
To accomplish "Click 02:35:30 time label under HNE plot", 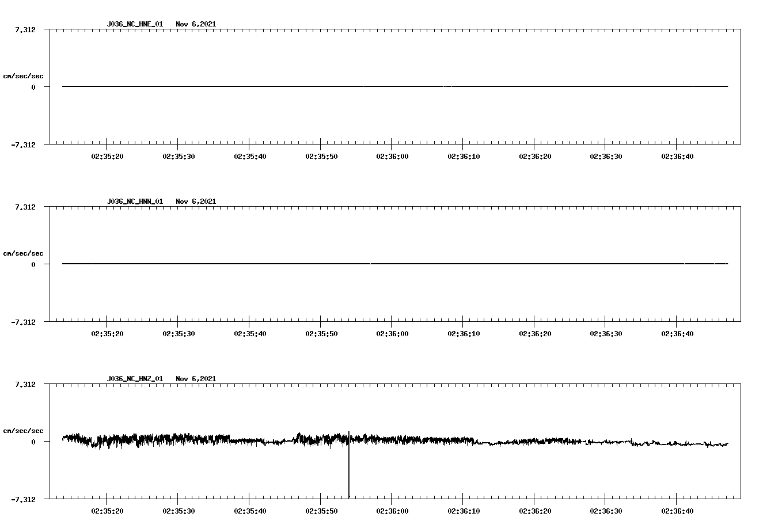I will click(179, 156).
